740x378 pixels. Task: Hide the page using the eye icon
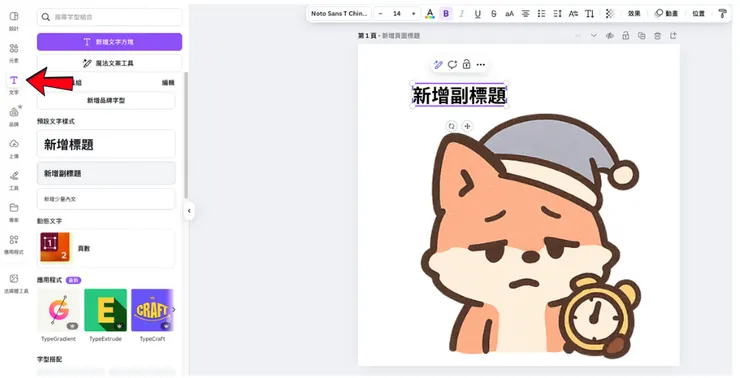(x=609, y=36)
